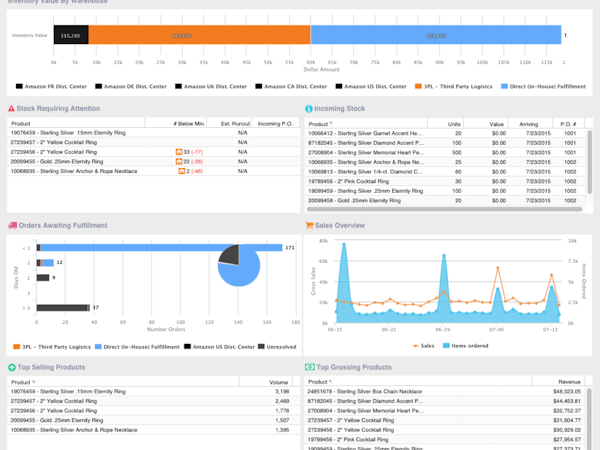Click the $44,453.81 revenue value
This screenshot has width=600, height=450.
click(567, 401)
